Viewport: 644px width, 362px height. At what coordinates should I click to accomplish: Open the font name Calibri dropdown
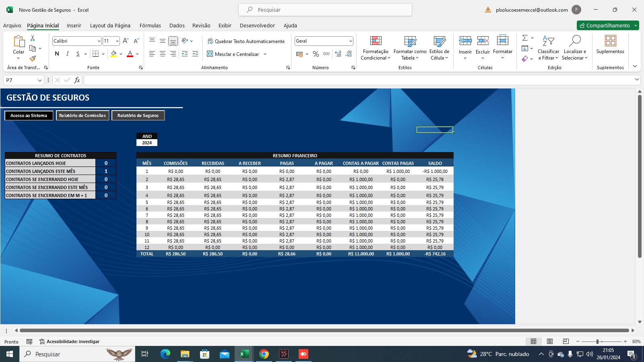coord(99,41)
